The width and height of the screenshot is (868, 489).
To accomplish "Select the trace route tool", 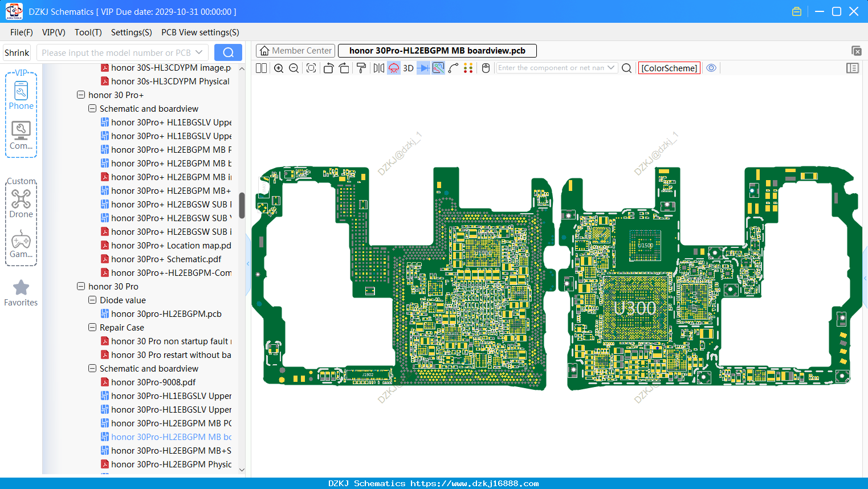I will (453, 68).
